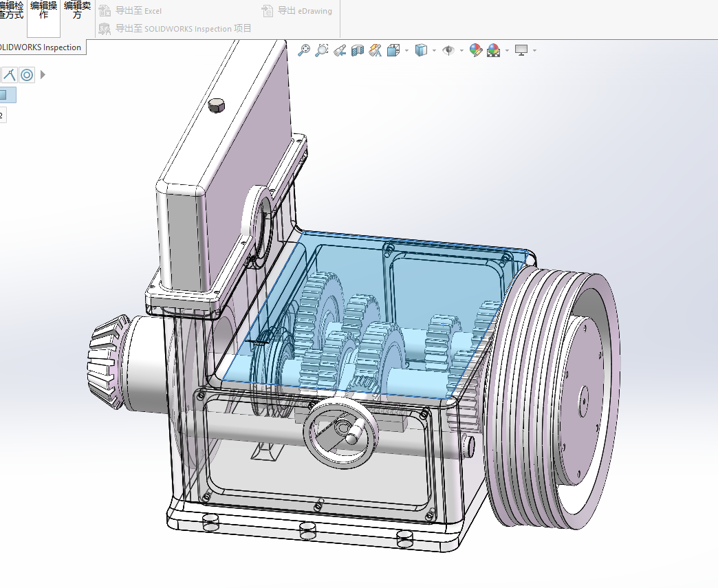The width and height of the screenshot is (718, 588).
Task: Click the View Settings monitor icon
Action: point(521,50)
